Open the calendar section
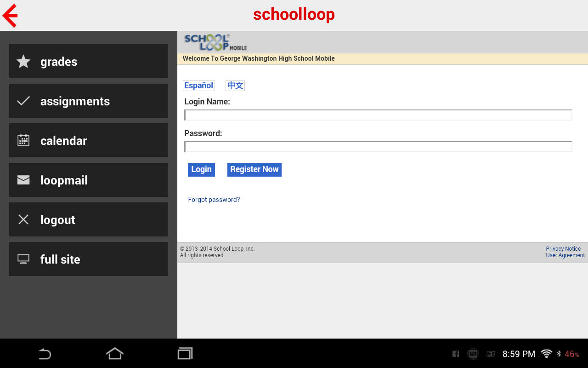 [x=89, y=140]
